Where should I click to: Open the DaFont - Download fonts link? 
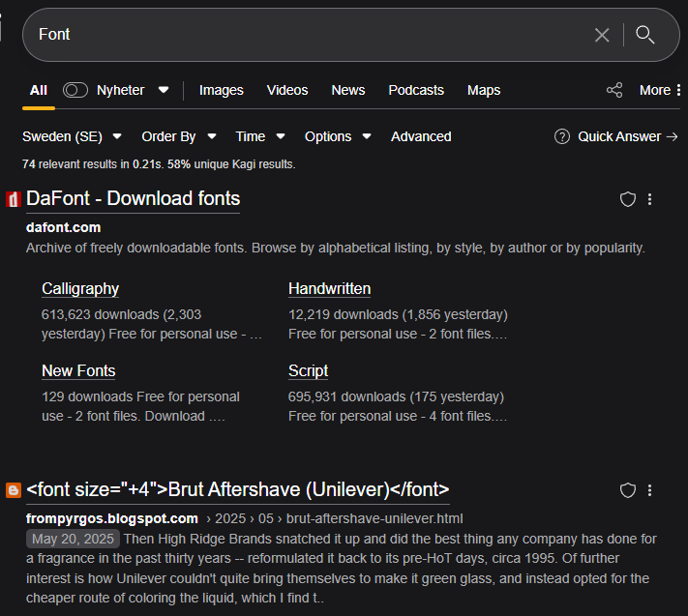(x=133, y=198)
